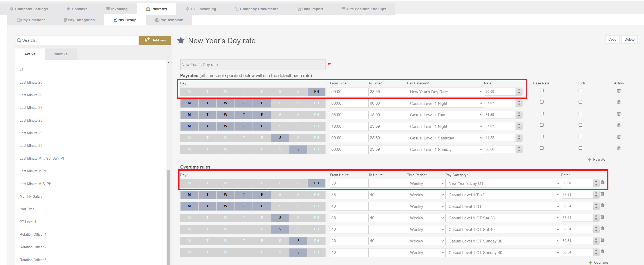
Task: Open the Pay Calendar sub-tab
Action: point(31,20)
